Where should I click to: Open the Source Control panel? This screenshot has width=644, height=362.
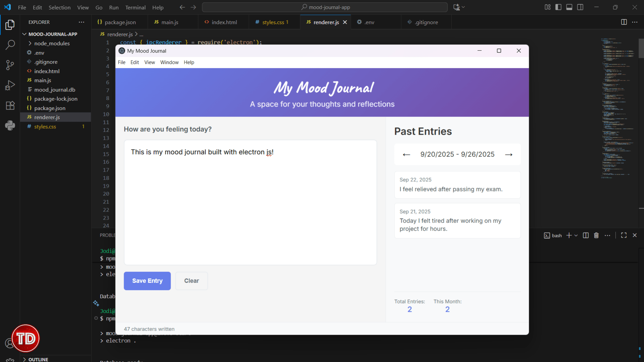click(x=10, y=65)
